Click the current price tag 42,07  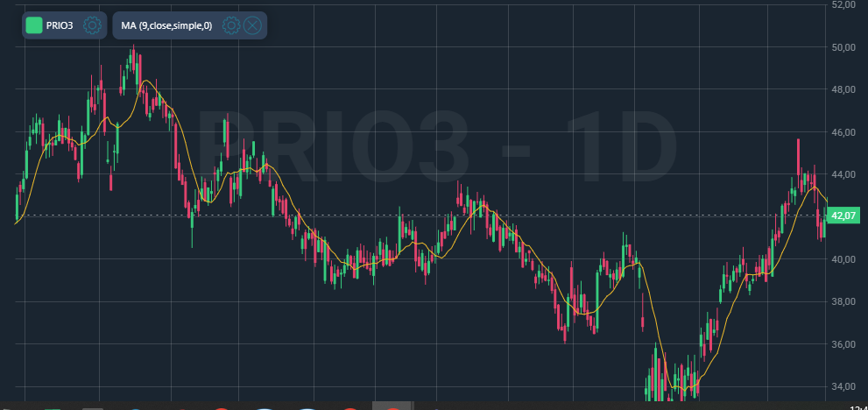click(x=843, y=216)
